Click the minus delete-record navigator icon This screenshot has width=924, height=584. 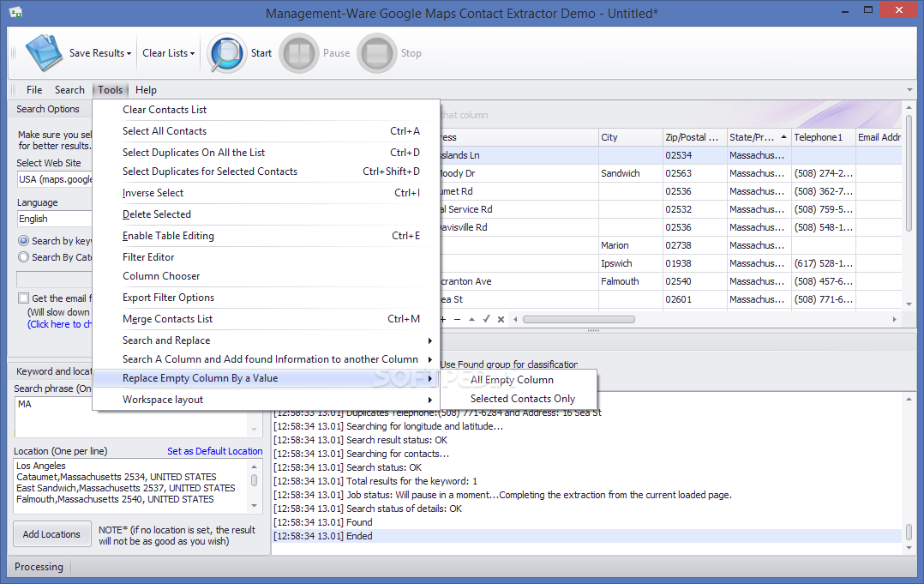click(458, 319)
